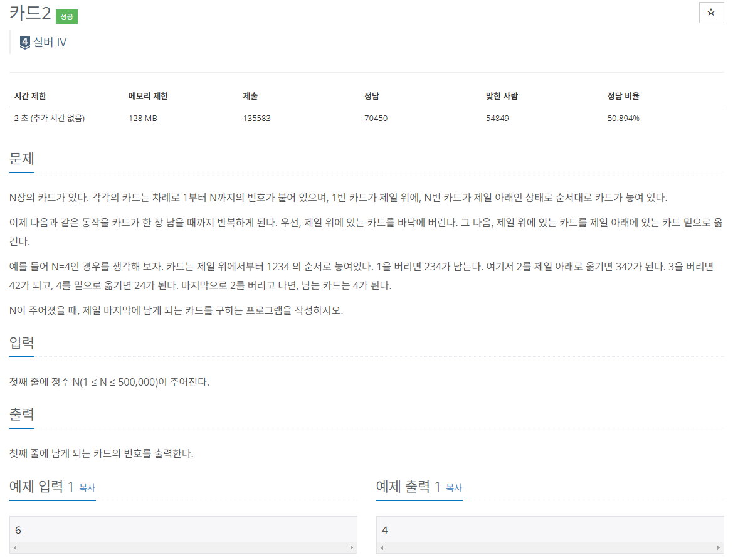Screen dimensions: 733x560
Task: Click the paragraph starting 예를 들어 N=4인
Action: click(361, 276)
